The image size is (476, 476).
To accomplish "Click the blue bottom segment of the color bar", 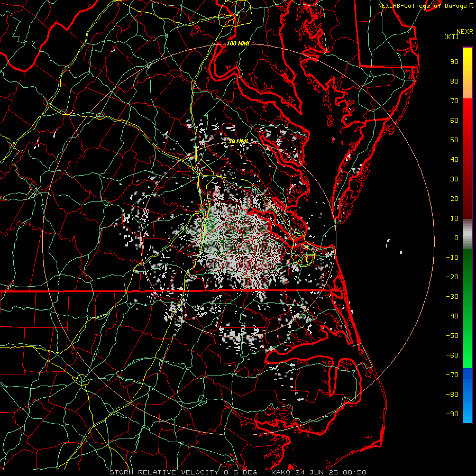I will tap(467, 396).
